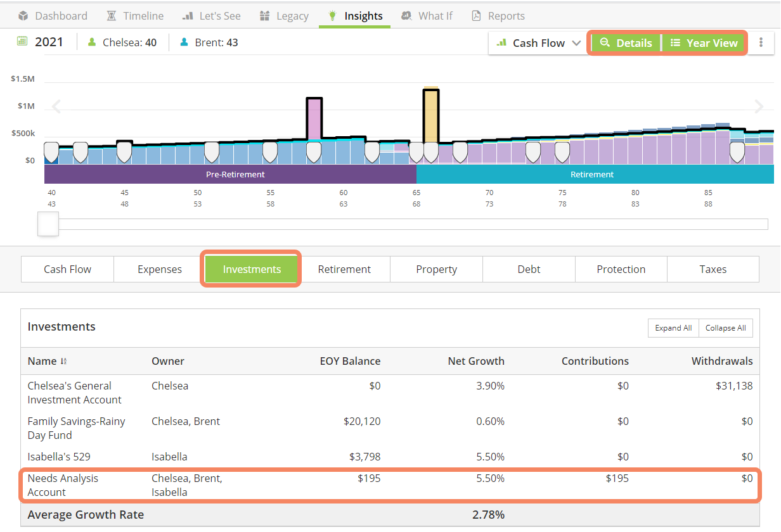This screenshot has height=532, width=781.
Task: Open the three-dot more options menu
Action: 761,42
